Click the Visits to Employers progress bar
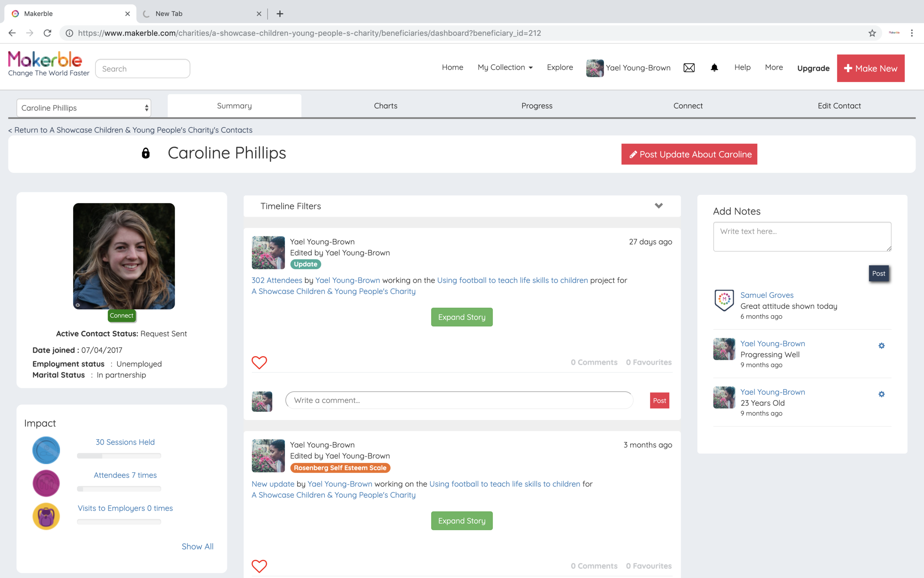Image resolution: width=924 pixels, height=578 pixels. 119,521
